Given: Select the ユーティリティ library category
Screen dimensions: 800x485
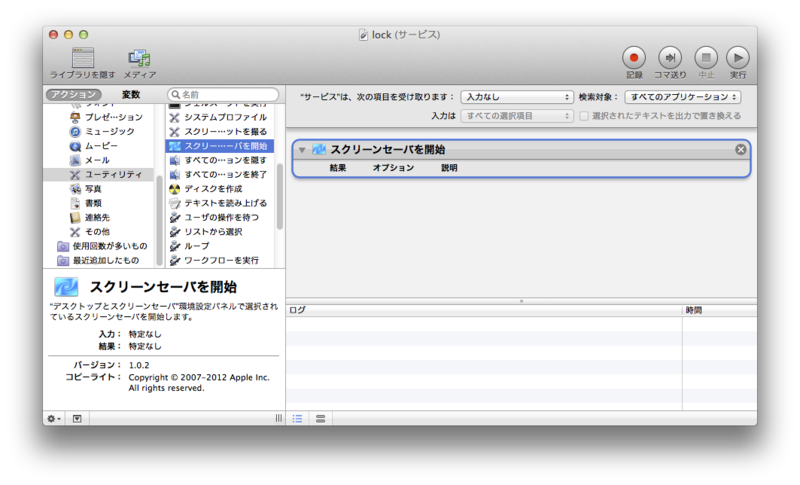Looking at the screenshot, I should [98, 174].
